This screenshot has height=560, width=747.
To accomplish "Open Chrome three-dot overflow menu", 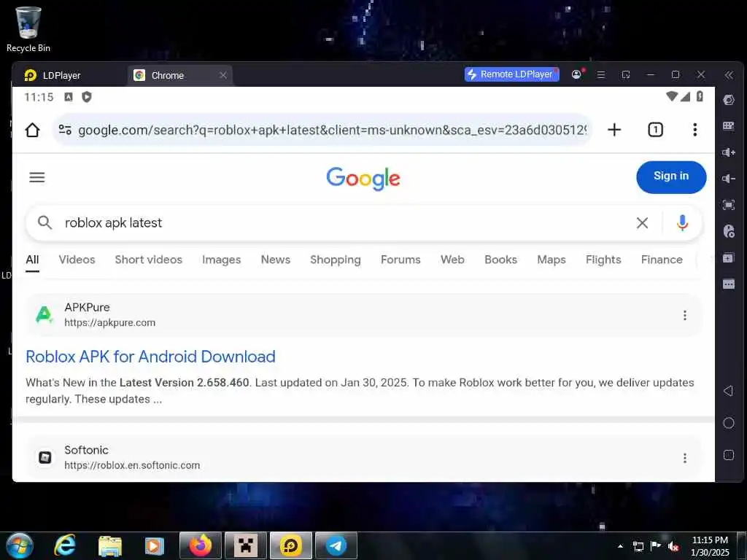I will point(695,130).
